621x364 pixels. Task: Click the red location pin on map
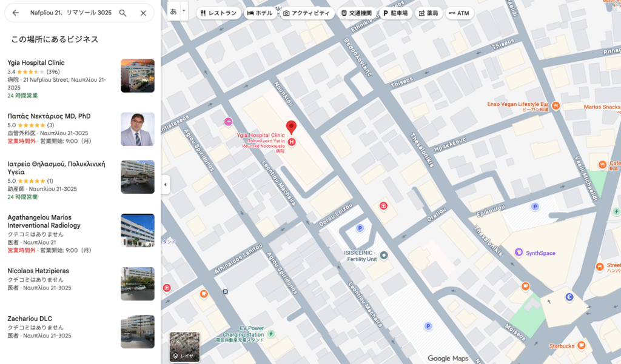click(291, 127)
